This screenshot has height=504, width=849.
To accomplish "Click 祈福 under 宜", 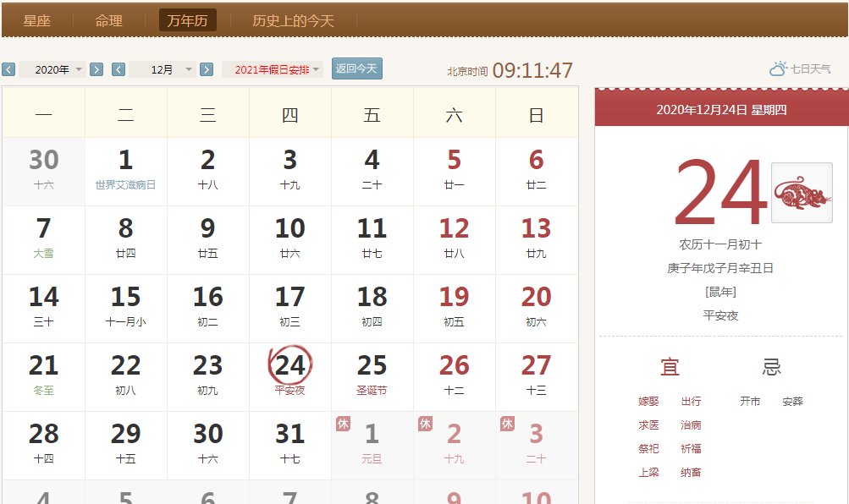I will pos(691,449).
